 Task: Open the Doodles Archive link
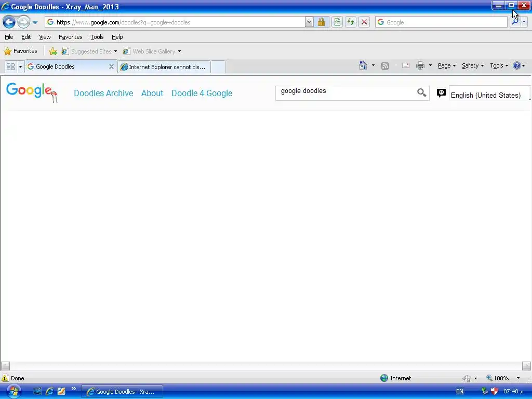point(103,94)
